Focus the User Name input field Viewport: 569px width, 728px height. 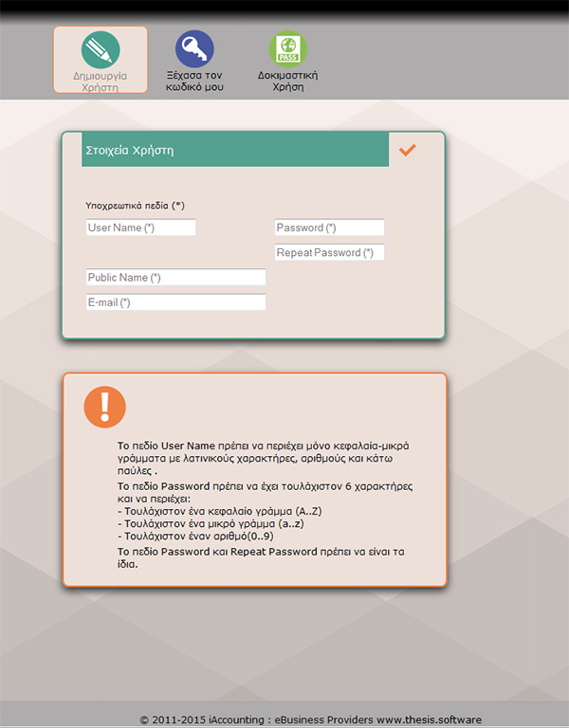(x=140, y=227)
